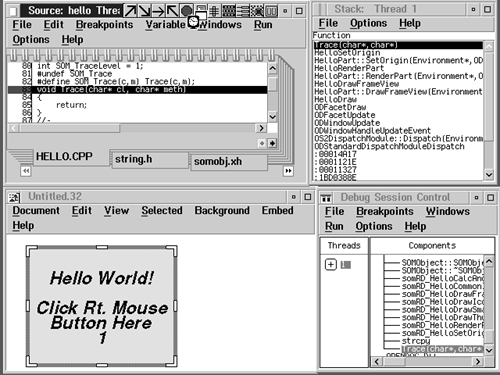Open Windows menu in Debug Session Control
Image resolution: width=500 pixels, height=375 pixels.
point(448,211)
